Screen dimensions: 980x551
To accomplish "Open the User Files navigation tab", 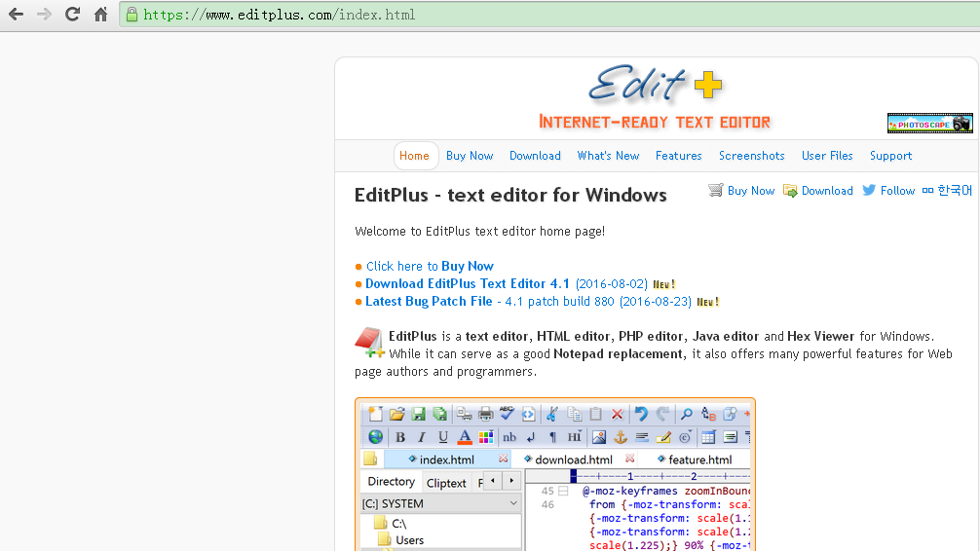I will (827, 156).
